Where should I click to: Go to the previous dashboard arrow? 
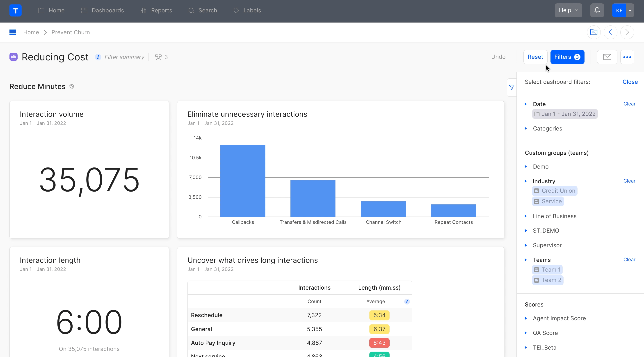610,32
